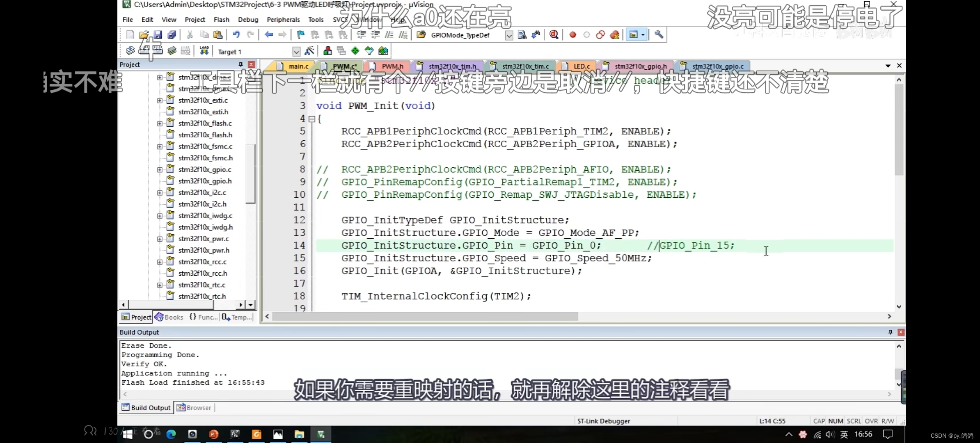
Task: Switch to main.c editor tab
Action: (x=293, y=66)
